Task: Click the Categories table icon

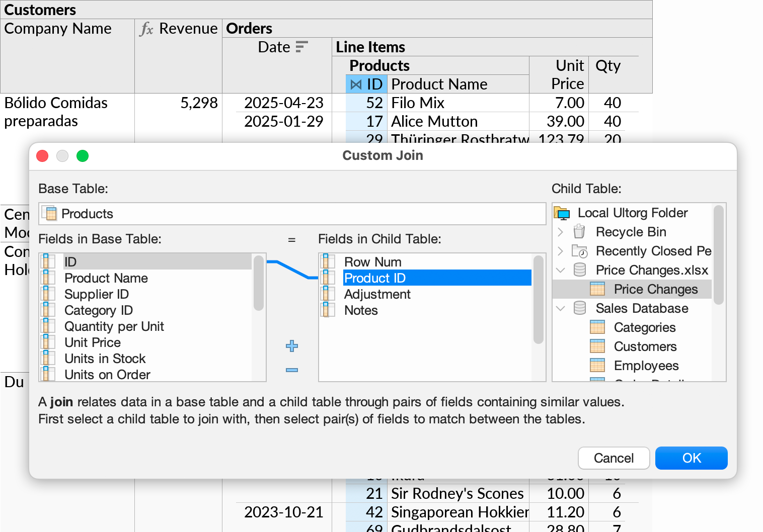Action: point(597,327)
